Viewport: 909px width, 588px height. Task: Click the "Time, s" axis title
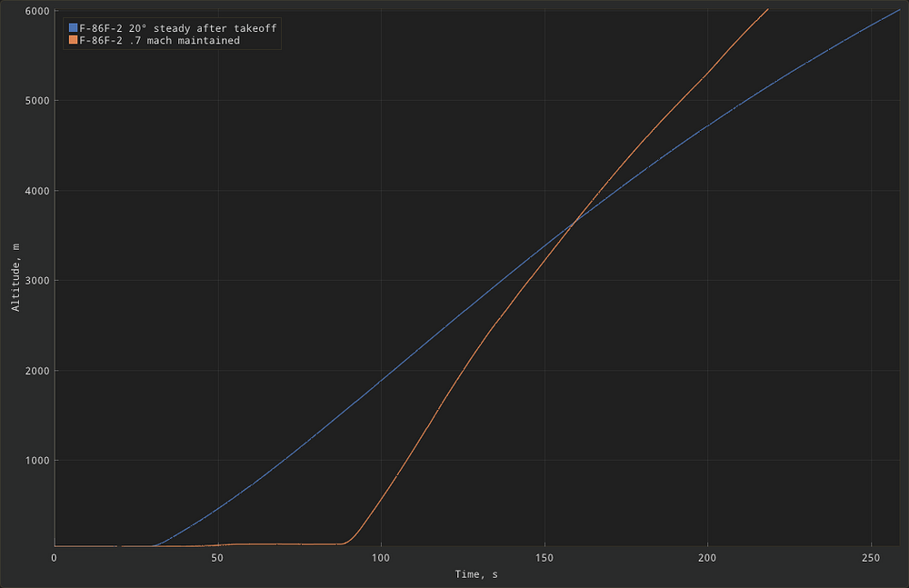[476, 574]
